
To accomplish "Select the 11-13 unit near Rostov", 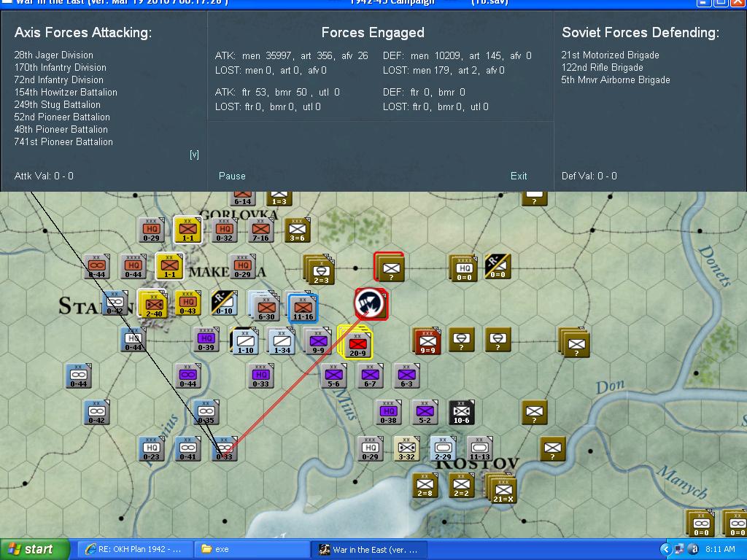I will click(479, 448).
